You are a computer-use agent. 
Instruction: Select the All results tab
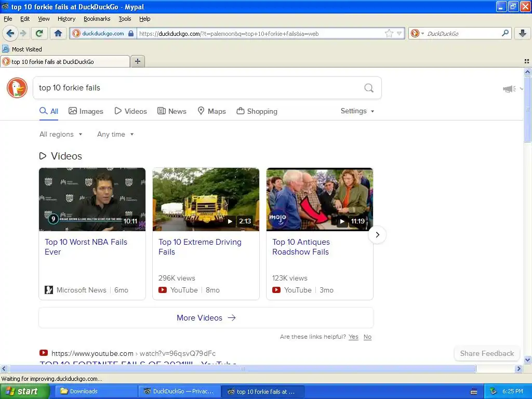coord(49,111)
